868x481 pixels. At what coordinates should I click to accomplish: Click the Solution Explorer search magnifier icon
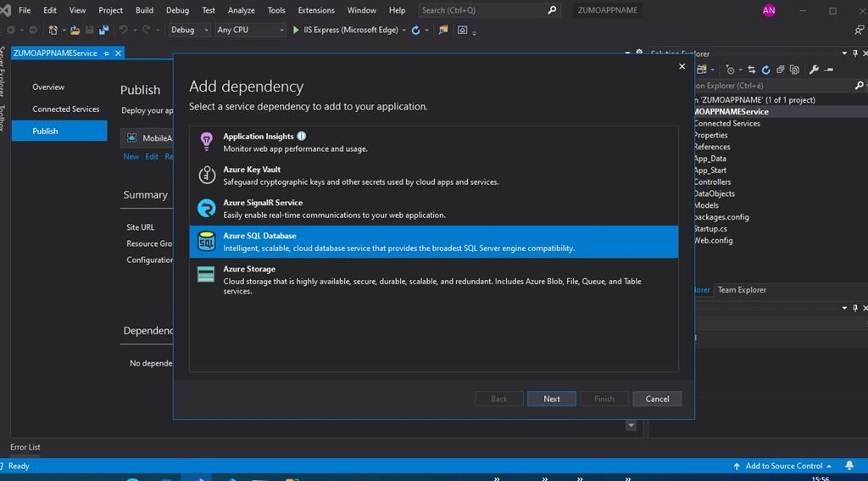pos(860,86)
